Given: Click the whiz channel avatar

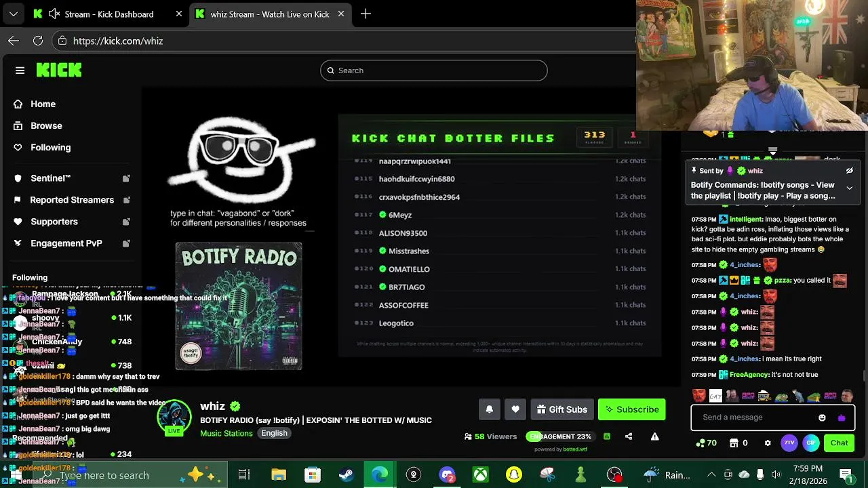Looking at the screenshot, I should tap(174, 416).
